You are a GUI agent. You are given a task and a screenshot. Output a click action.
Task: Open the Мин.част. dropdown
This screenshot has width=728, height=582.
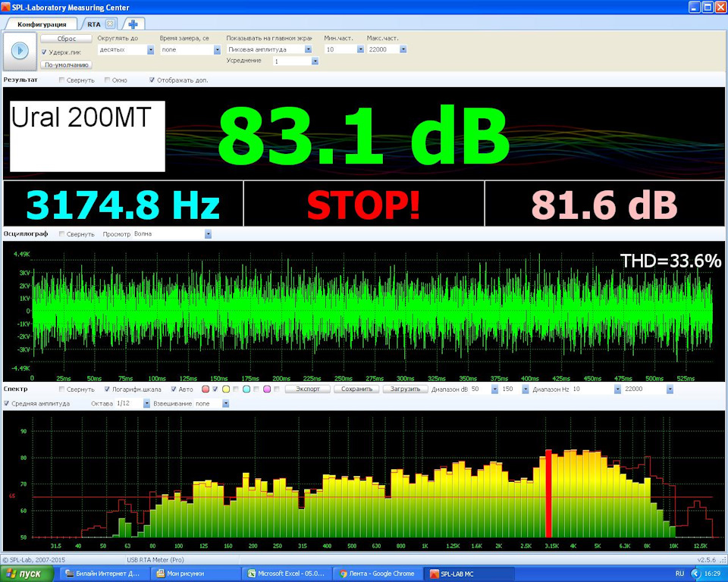click(360, 49)
